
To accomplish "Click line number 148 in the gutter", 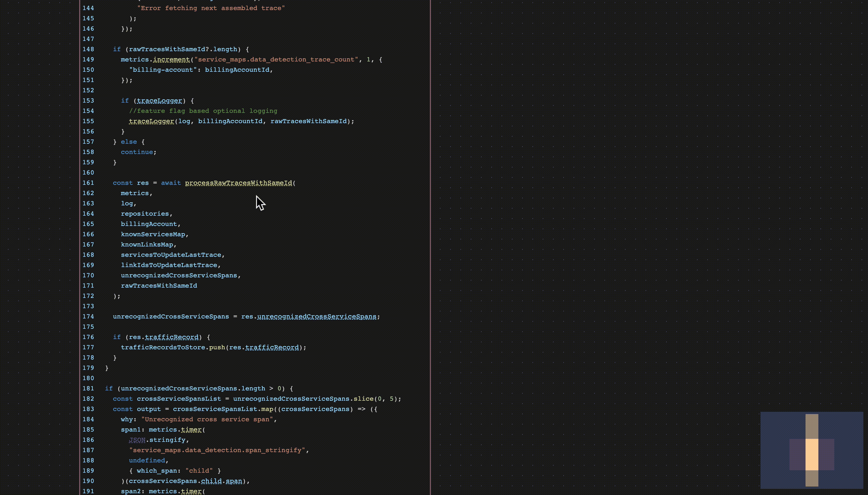I will 88,49.
